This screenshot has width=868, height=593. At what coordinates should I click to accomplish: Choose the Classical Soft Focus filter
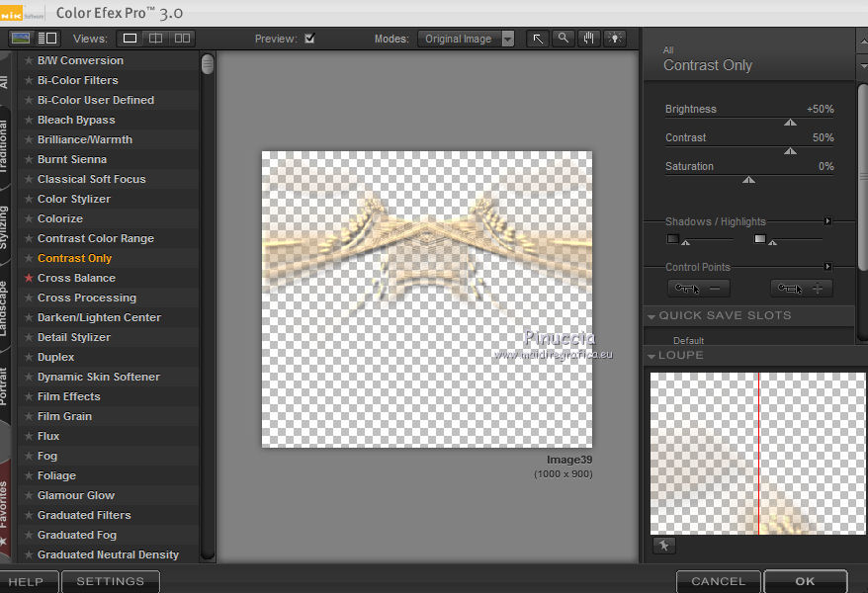coord(108,179)
